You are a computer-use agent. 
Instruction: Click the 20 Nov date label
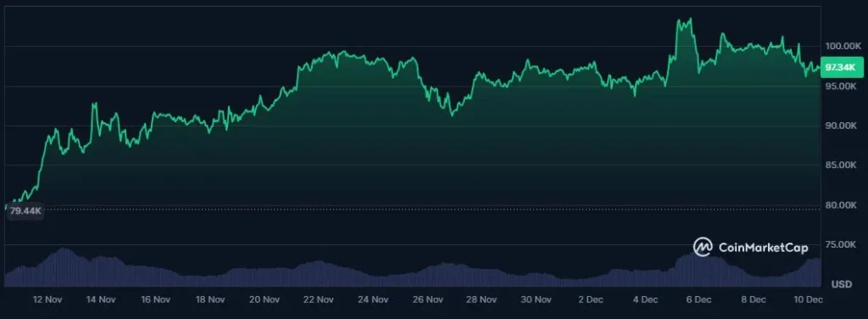click(x=264, y=299)
